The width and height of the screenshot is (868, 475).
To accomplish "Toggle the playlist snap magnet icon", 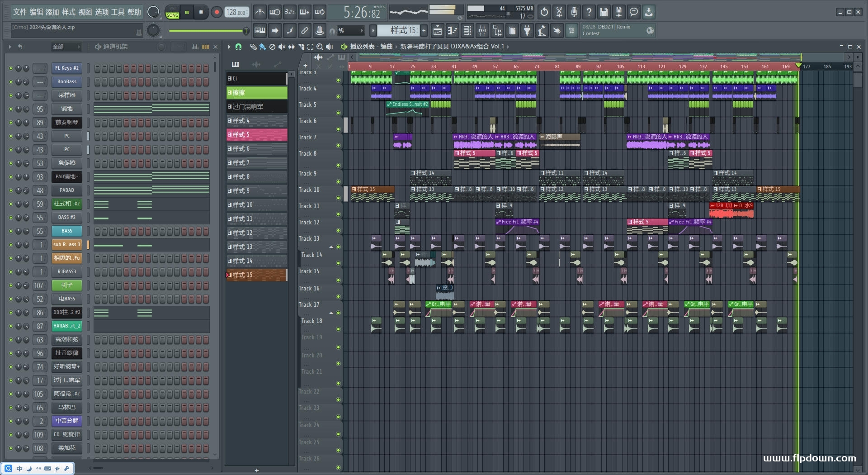I will coord(238,47).
